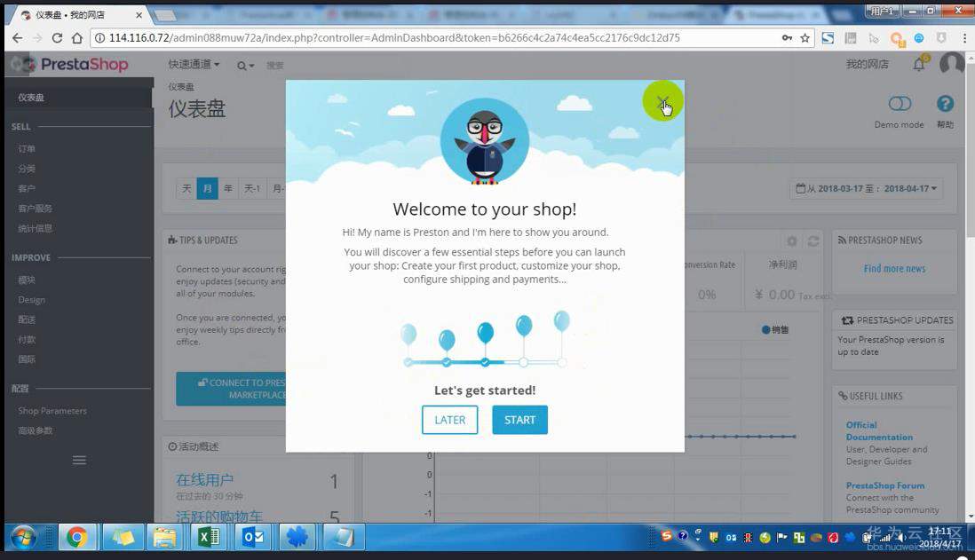The image size is (975, 560).
Task: Open PrestaShop Forum link
Action: point(884,485)
